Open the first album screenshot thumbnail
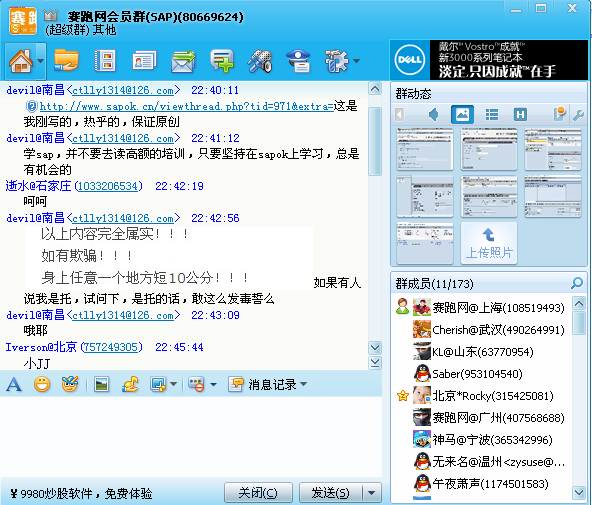The height and width of the screenshot is (505, 592). [425, 149]
